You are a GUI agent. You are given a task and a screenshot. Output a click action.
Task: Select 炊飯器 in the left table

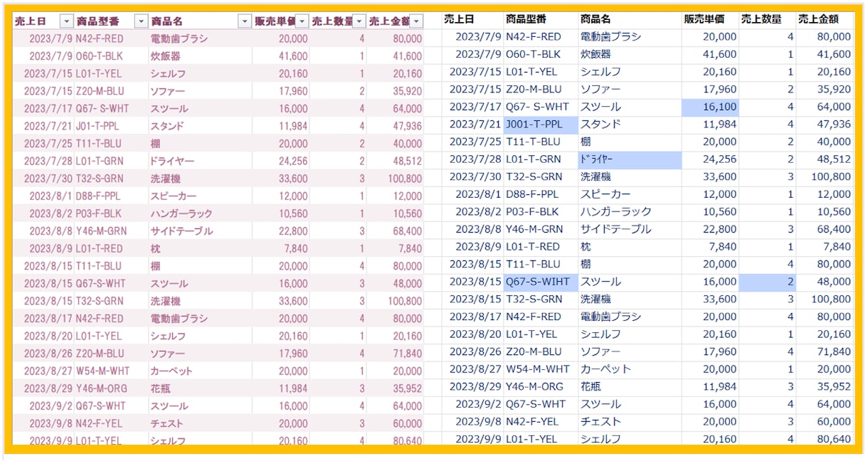coord(165,56)
